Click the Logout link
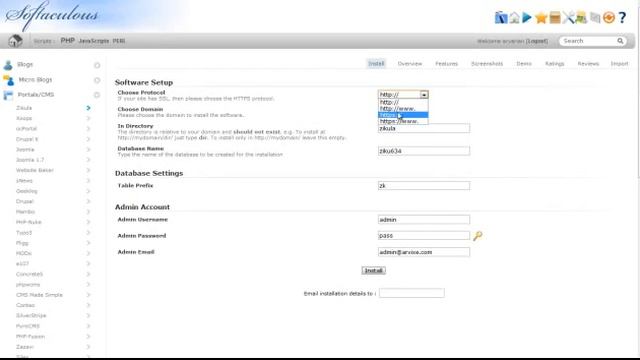The image size is (640, 360). (537, 41)
